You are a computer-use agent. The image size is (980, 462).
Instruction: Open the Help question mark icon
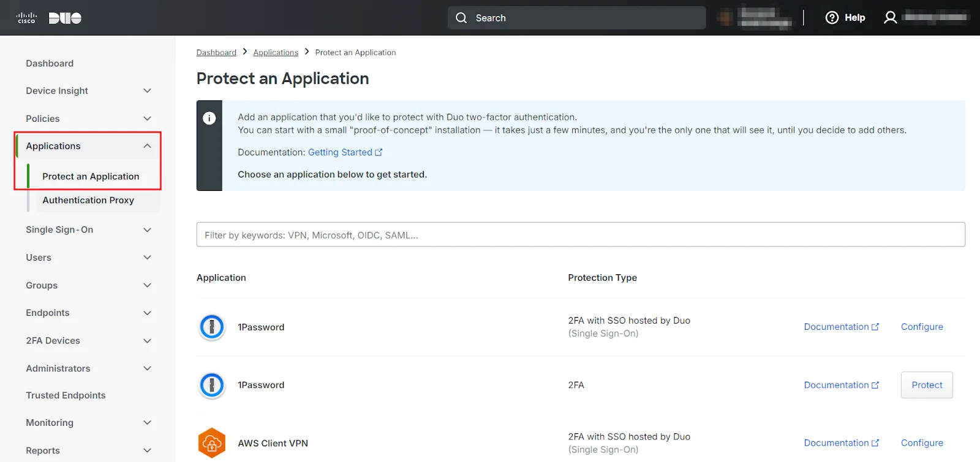tap(832, 18)
